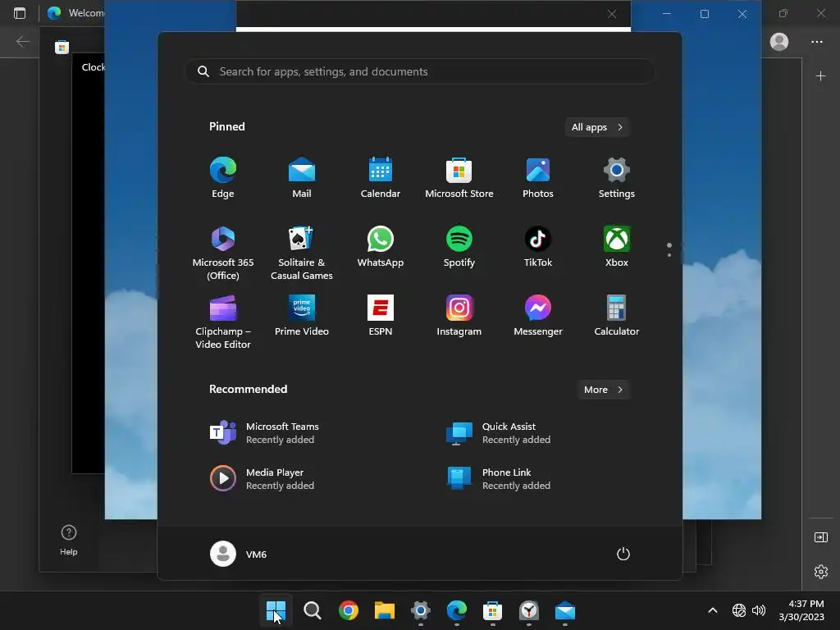Screen dimensions: 840x630
Task: Open Microsoft 365 (Office) app
Action: pos(223,253)
